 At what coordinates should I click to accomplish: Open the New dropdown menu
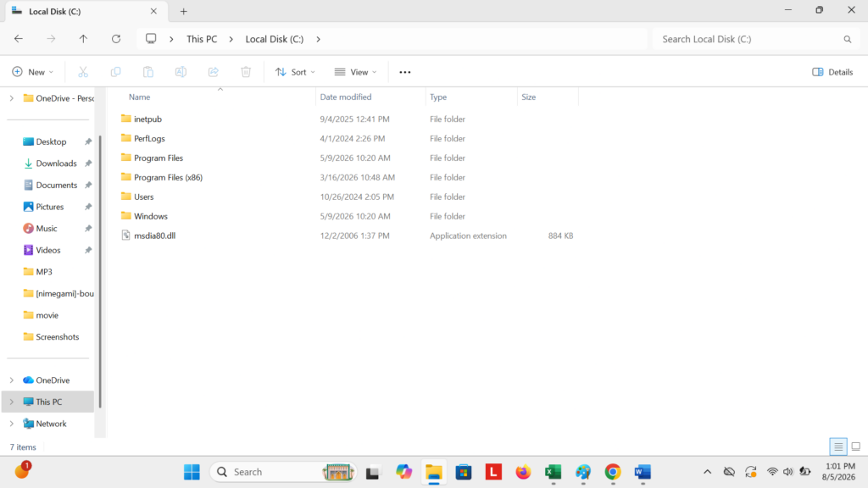(x=33, y=72)
